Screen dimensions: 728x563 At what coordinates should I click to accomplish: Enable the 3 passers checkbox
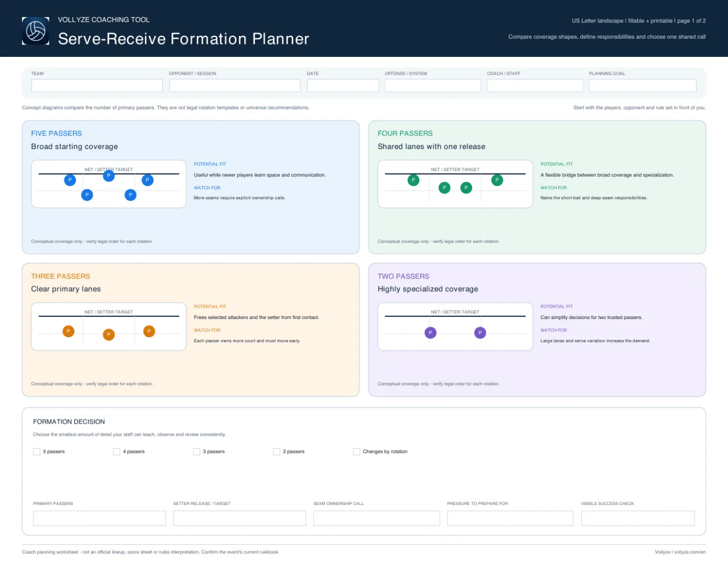click(197, 452)
